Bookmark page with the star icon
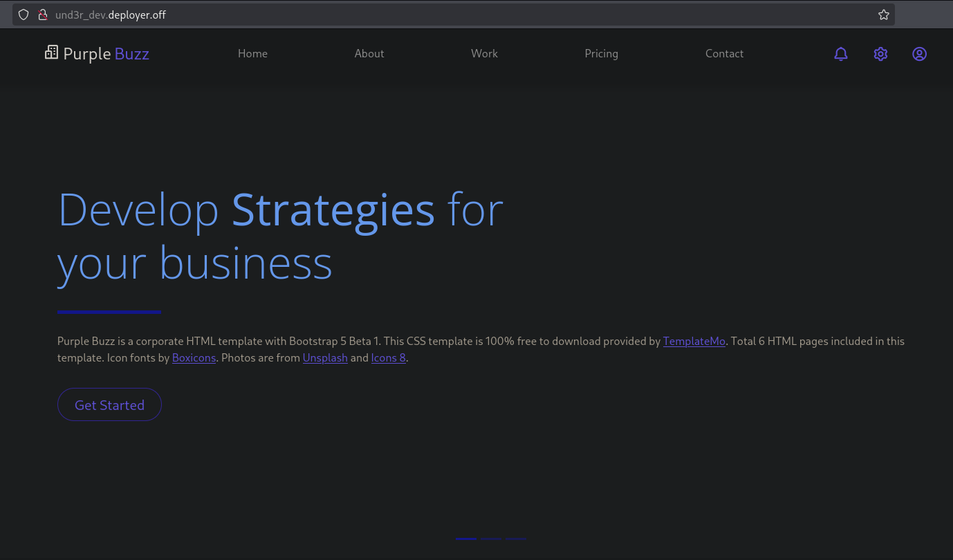 pyautogui.click(x=883, y=15)
